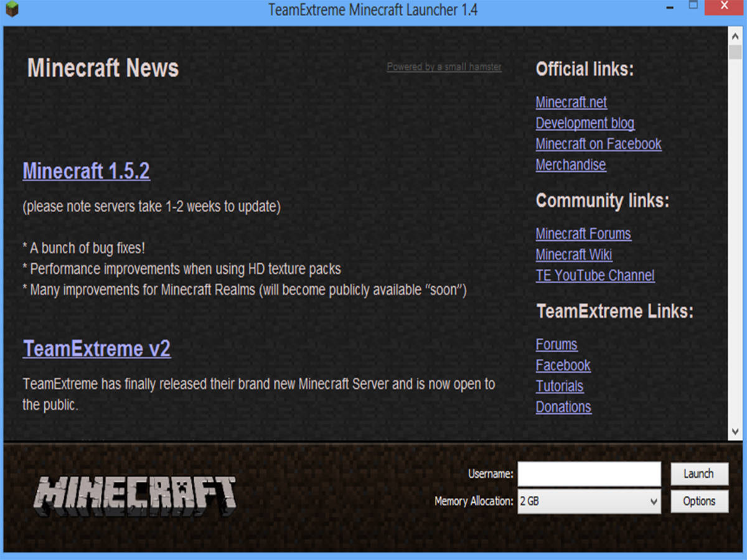The image size is (747, 560).
Task: Go to Minecraft on Facebook link
Action: 598,144
